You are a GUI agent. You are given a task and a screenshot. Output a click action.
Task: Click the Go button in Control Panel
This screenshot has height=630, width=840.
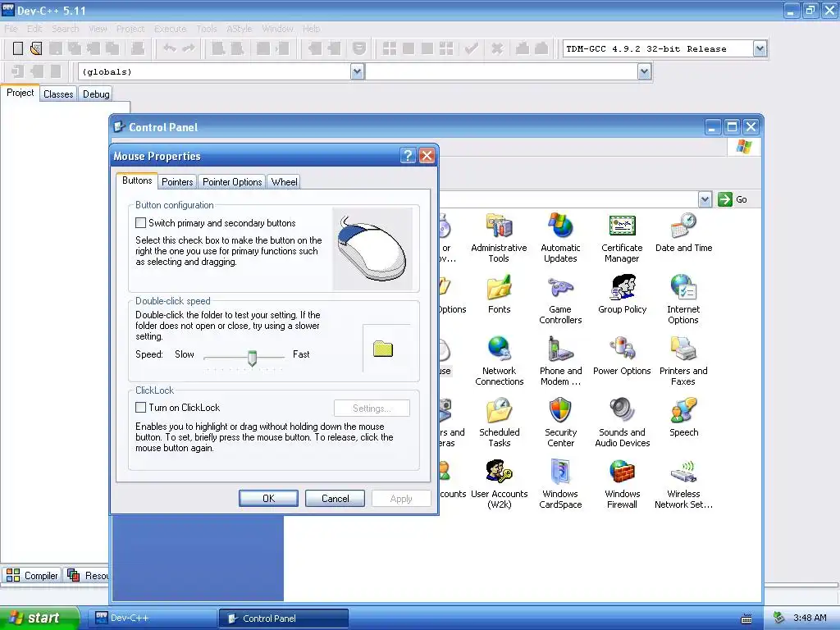click(x=733, y=199)
